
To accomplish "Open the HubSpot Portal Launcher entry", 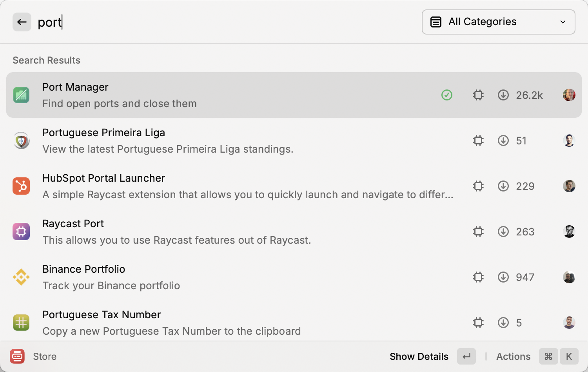I will click(x=235, y=186).
